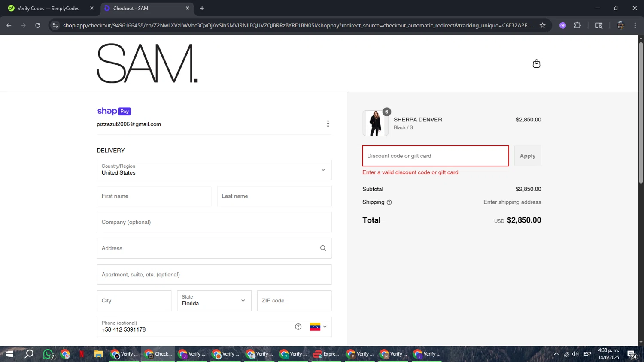
Task: Click the Chrome side panel icon
Action: click(x=599, y=25)
